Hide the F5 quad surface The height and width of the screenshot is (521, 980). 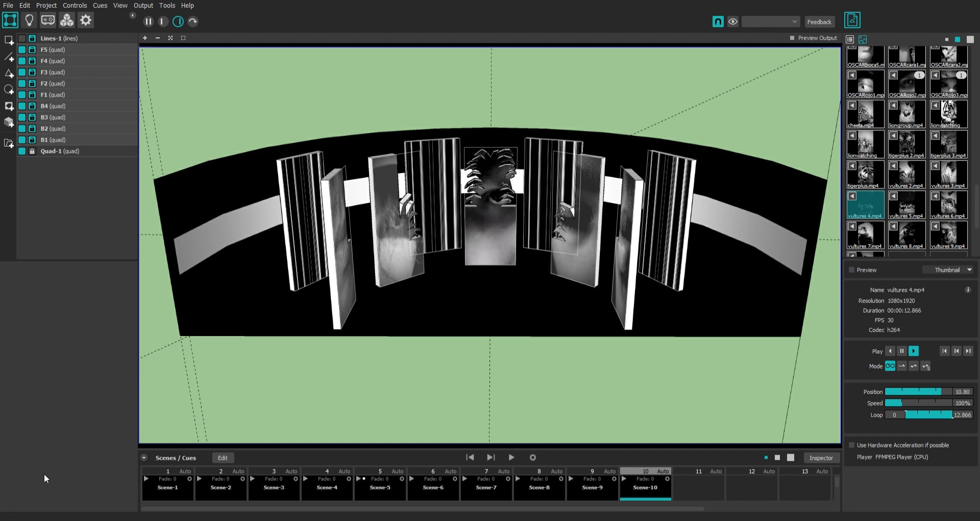coord(21,50)
